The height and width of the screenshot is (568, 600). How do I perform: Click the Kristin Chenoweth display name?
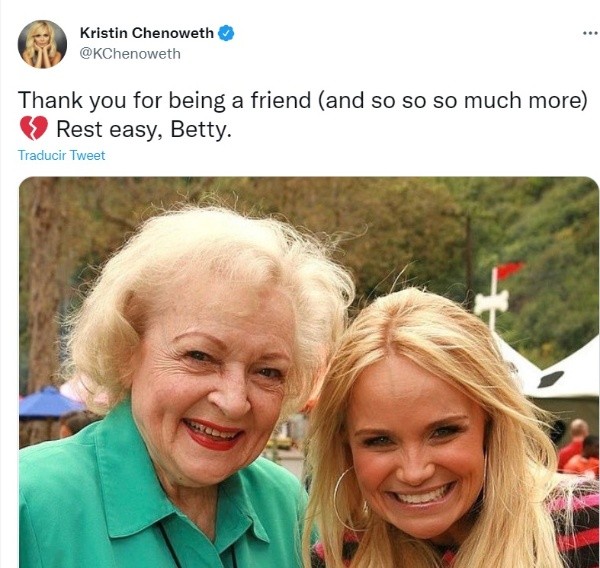(x=147, y=33)
